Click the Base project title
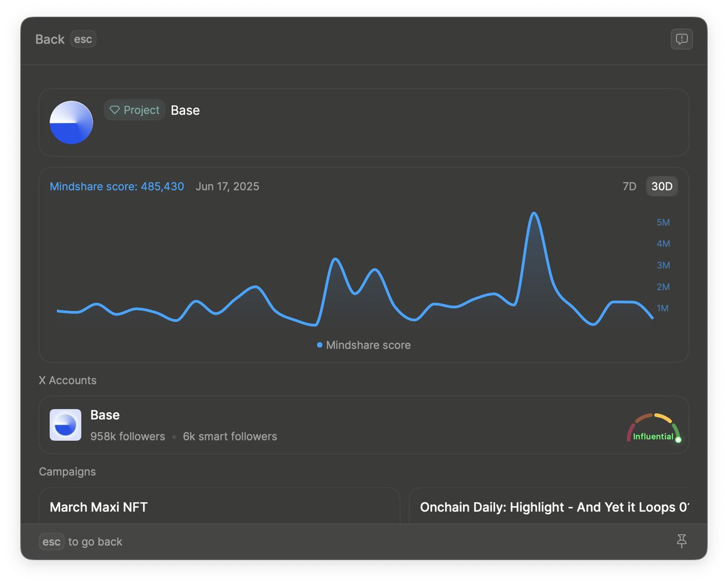Image resolution: width=728 pixels, height=584 pixels. 185,110
